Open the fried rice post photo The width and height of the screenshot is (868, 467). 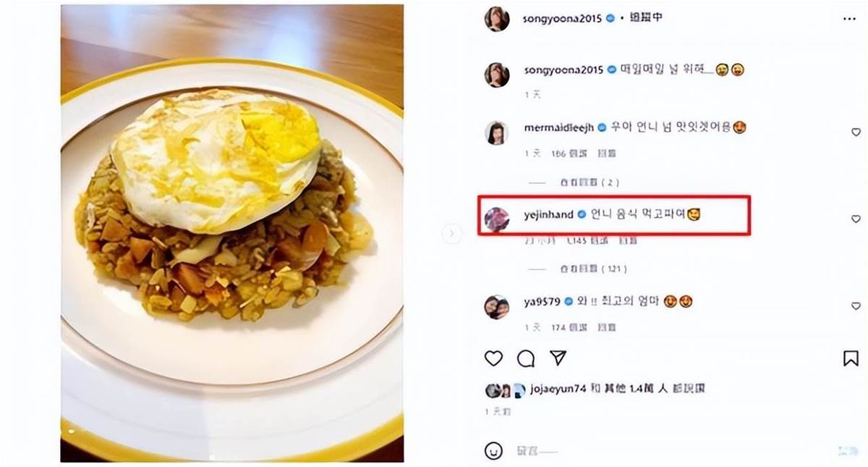tap(231, 233)
